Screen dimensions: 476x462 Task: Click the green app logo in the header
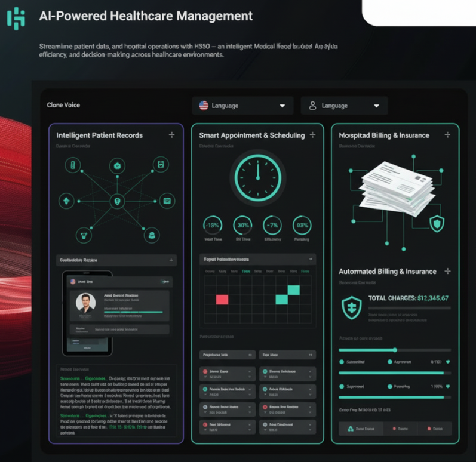point(16,18)
